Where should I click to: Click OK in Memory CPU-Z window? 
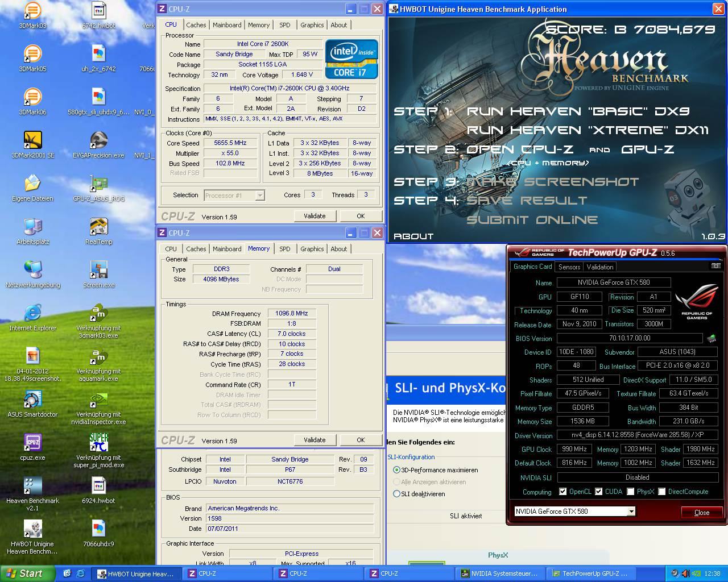tap(361, 440)
